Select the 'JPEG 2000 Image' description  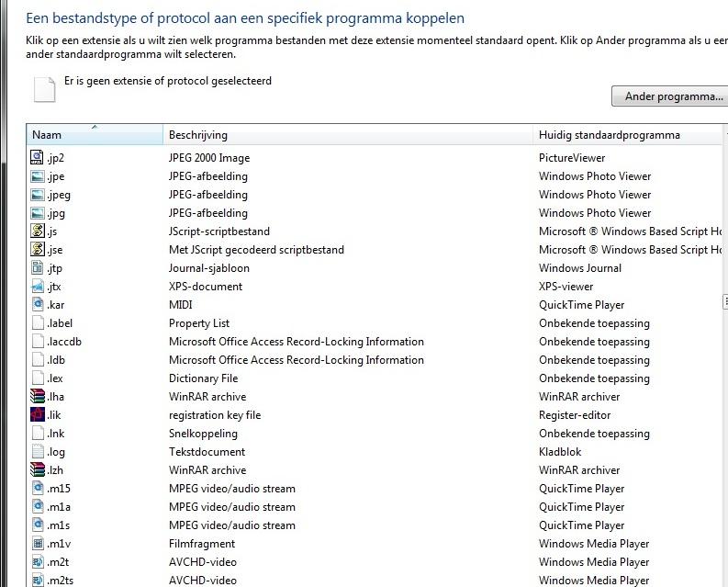(x=209, y=158)
